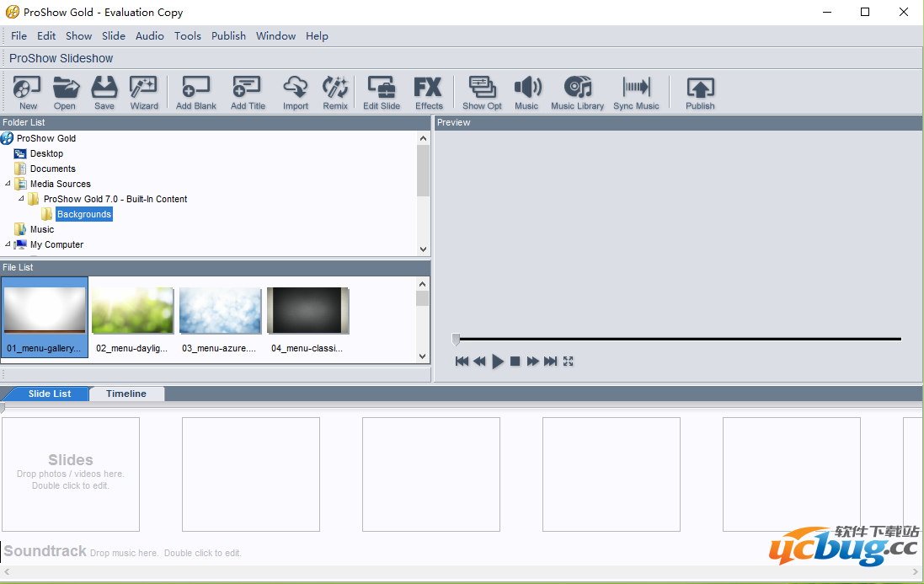Click the Add Title slide icon
924x584 pixels.
coord(248,92)
